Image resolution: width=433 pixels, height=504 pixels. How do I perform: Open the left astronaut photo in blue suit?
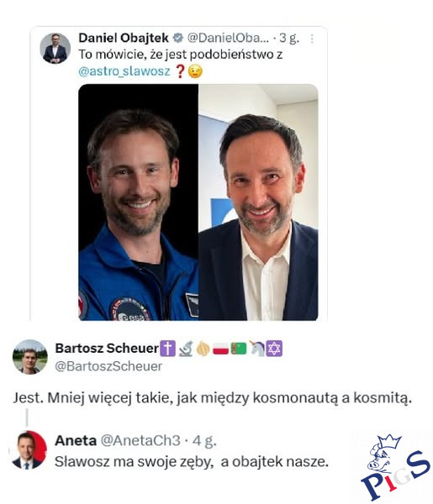pos(139,202)
